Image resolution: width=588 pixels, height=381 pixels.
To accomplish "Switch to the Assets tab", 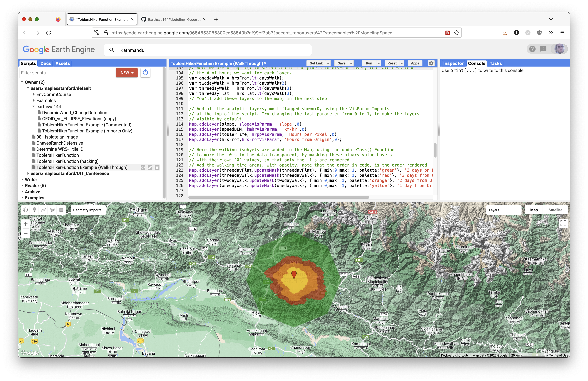I will coord(62,63).
